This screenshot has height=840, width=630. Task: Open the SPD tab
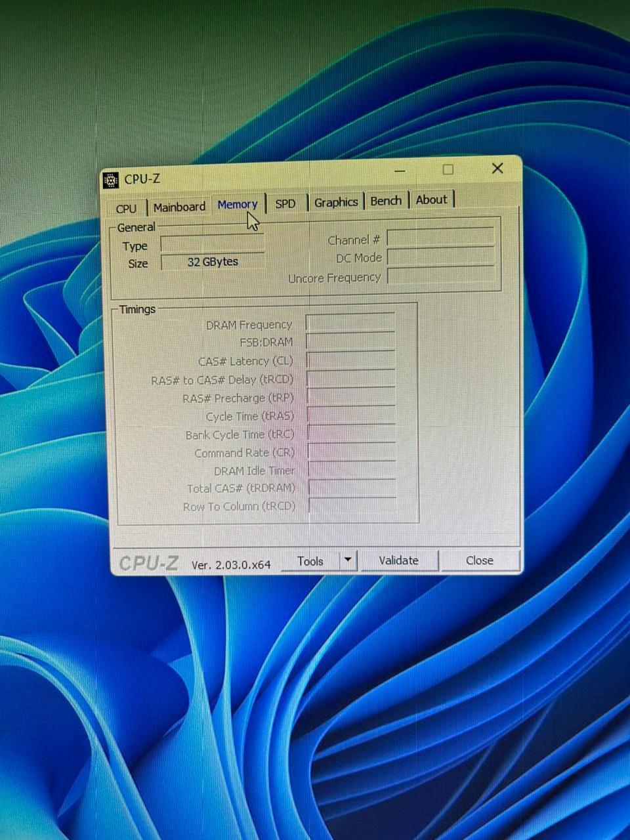tap(285, 203)
